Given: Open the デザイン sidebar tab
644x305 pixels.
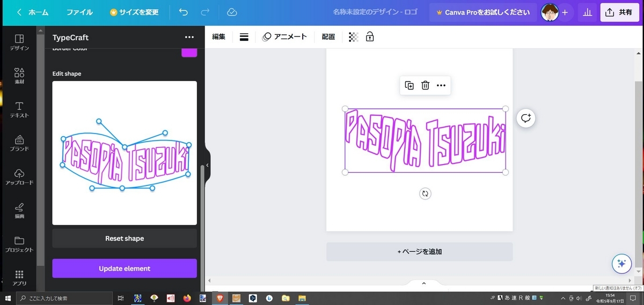Looking at the screenshot, I should tap(19, 42).
